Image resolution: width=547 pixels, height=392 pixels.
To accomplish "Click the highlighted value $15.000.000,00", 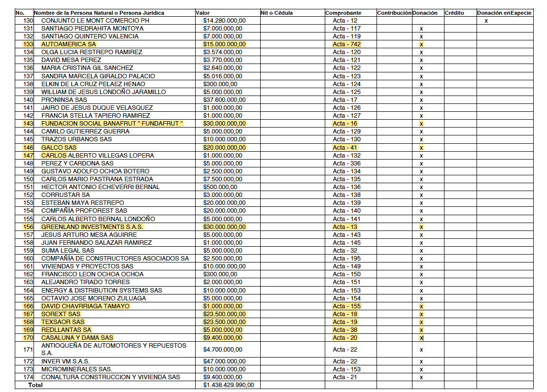I will (x=224, y=44).
